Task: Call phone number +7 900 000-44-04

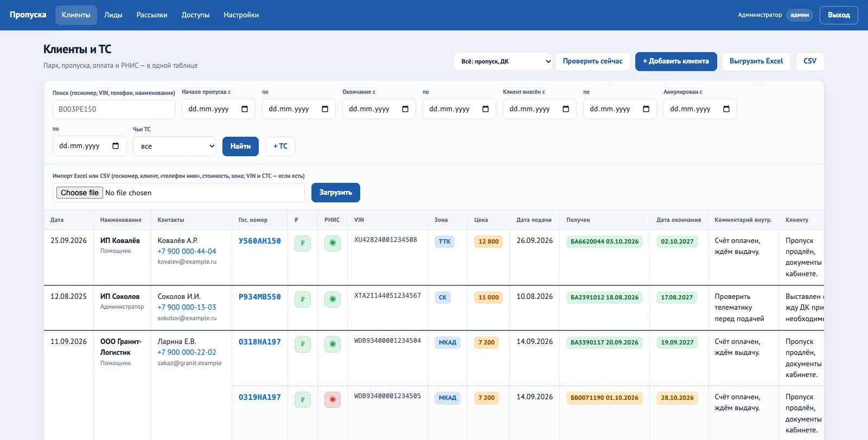Action: (187, 251)
